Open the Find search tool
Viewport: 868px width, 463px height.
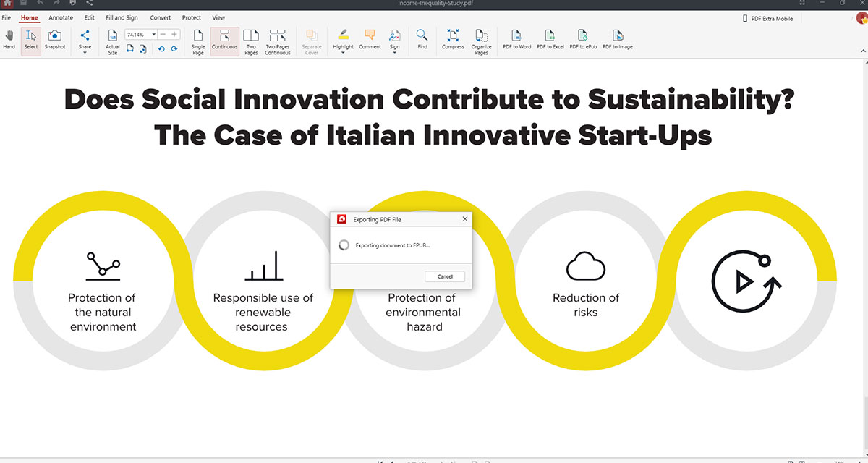pos(422,39)
